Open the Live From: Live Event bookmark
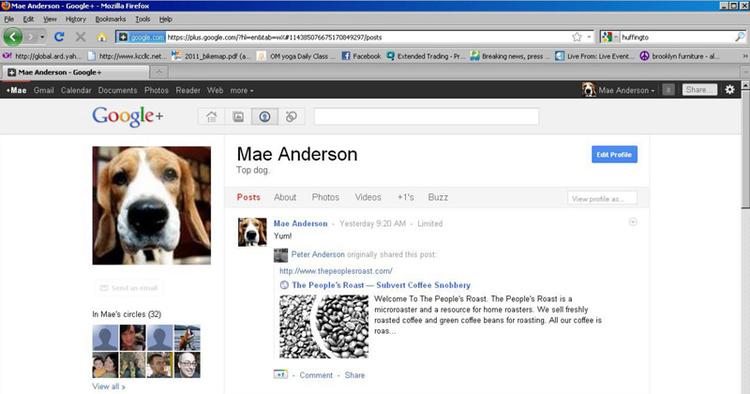The height and width of the screenshot is (394, 750). pos(595,56)
